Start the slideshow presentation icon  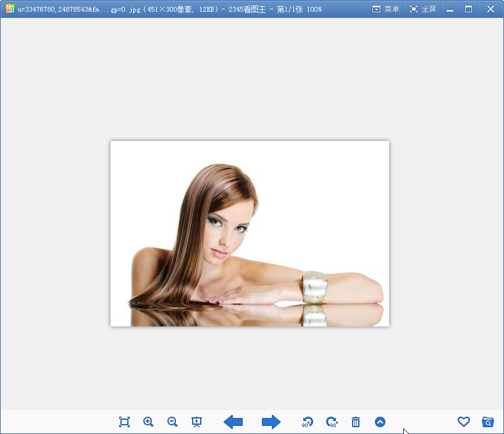[196, 422]
